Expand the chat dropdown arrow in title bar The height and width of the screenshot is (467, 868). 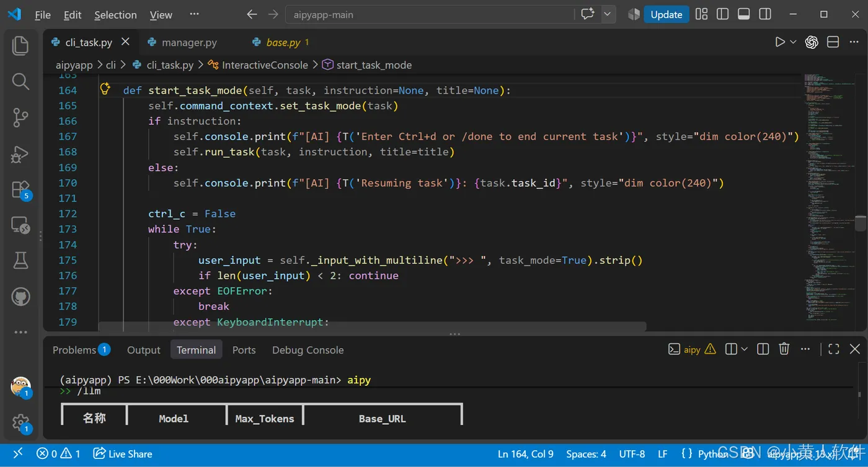point(608,14)
